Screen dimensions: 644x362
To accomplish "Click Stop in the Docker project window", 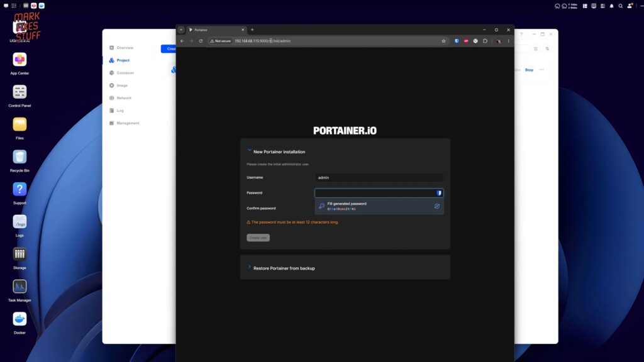I will pos(529,70).
